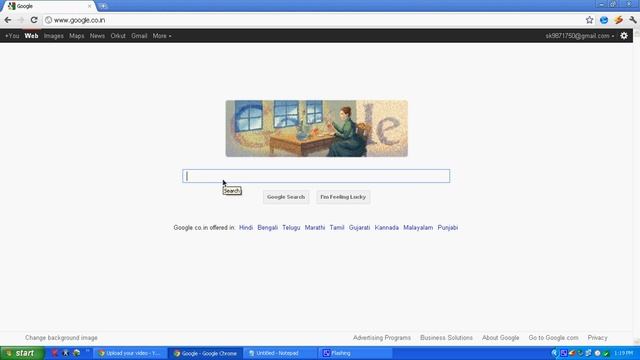Click the address bar showing www.google.co.in
This screenshot has height=360, width=640.
point(314,20)
